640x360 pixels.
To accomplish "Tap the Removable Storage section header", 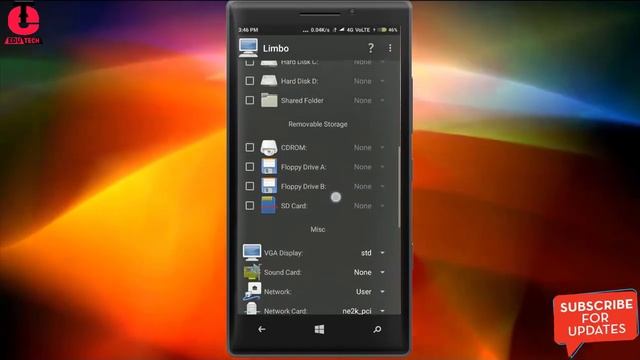I will (318, 124).
